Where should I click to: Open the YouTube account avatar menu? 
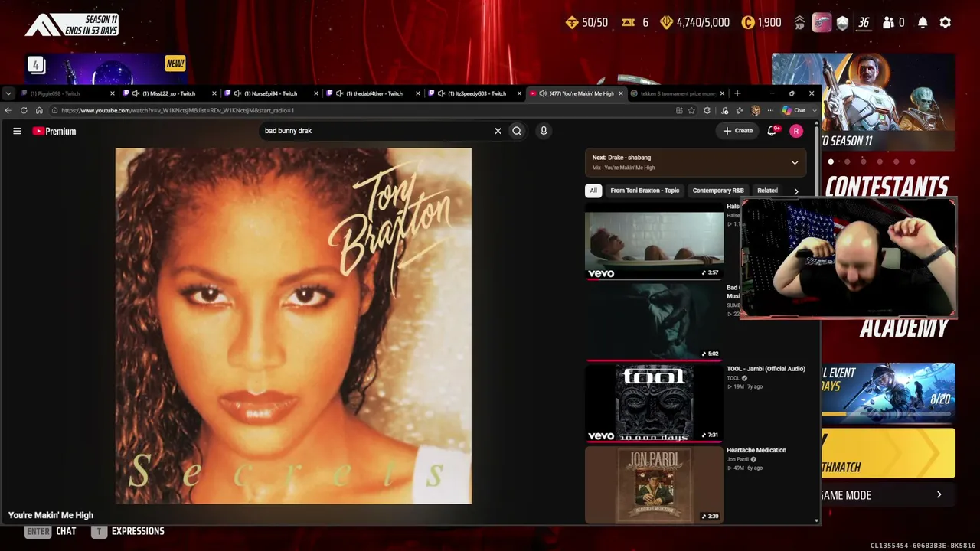(x=796, y=131)
